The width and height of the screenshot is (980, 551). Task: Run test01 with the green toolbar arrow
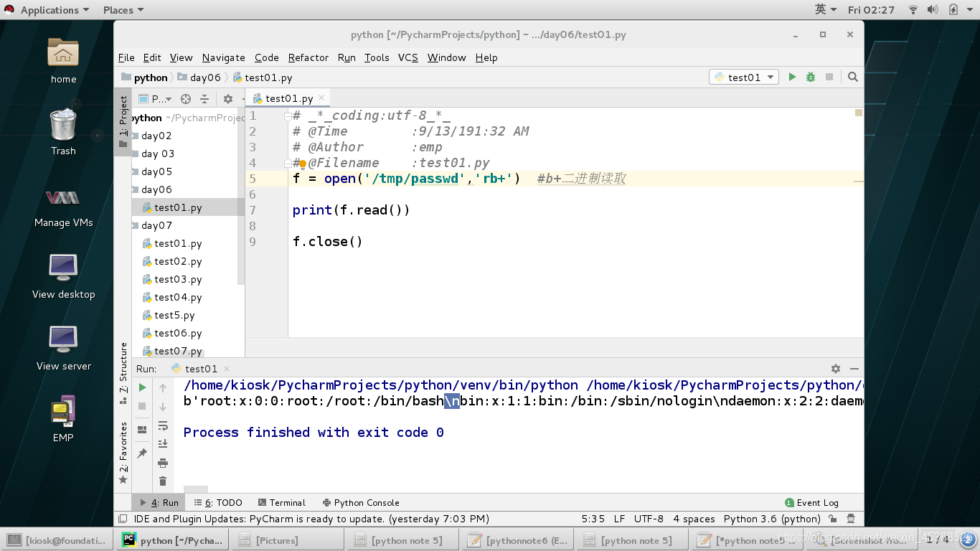(792, 77)
